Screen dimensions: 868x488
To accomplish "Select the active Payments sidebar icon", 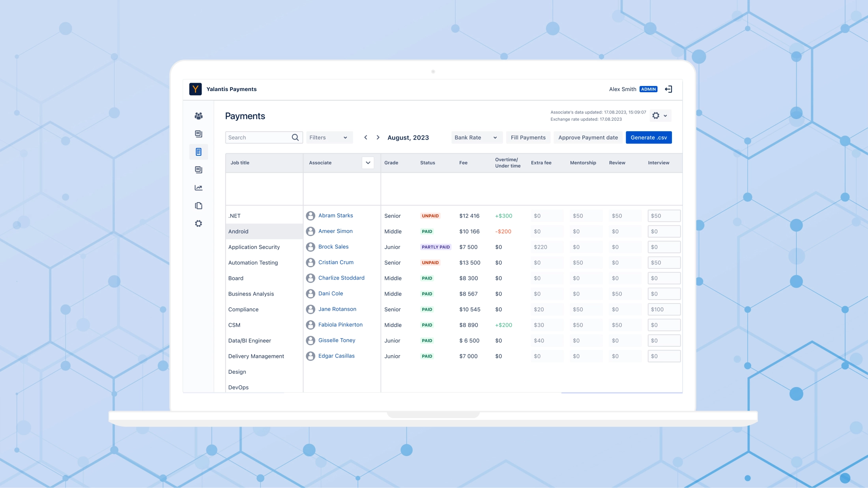I will (198, 152).
